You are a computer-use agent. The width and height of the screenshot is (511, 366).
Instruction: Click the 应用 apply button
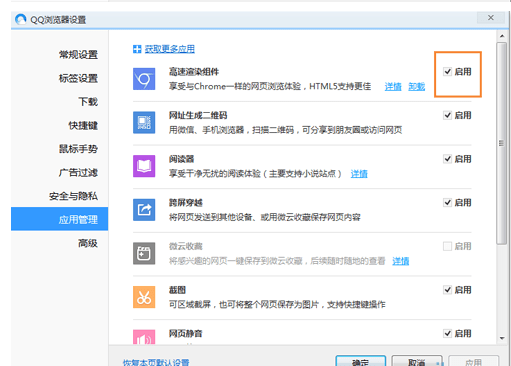pos(474,361)
